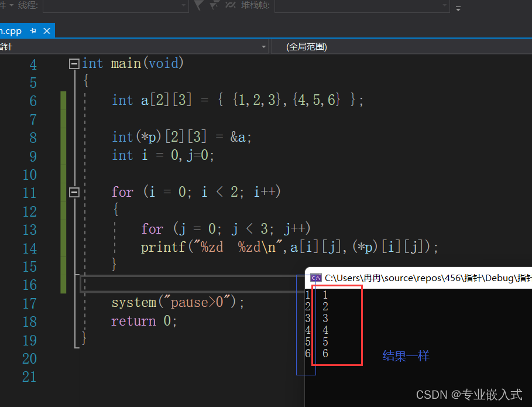
Task: Click the inner loop 'for (j = 0; j < 3; j++)'
Action: [226, 228]
